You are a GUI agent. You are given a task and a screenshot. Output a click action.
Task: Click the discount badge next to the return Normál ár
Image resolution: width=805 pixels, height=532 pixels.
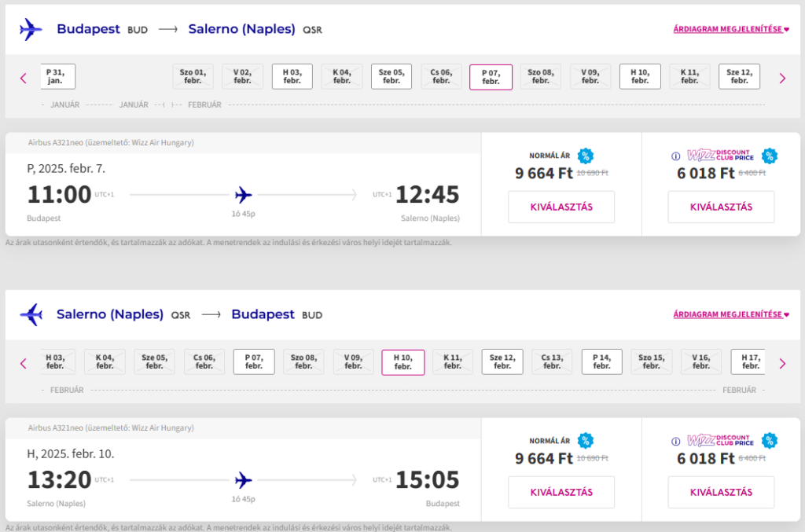point(585,440)
